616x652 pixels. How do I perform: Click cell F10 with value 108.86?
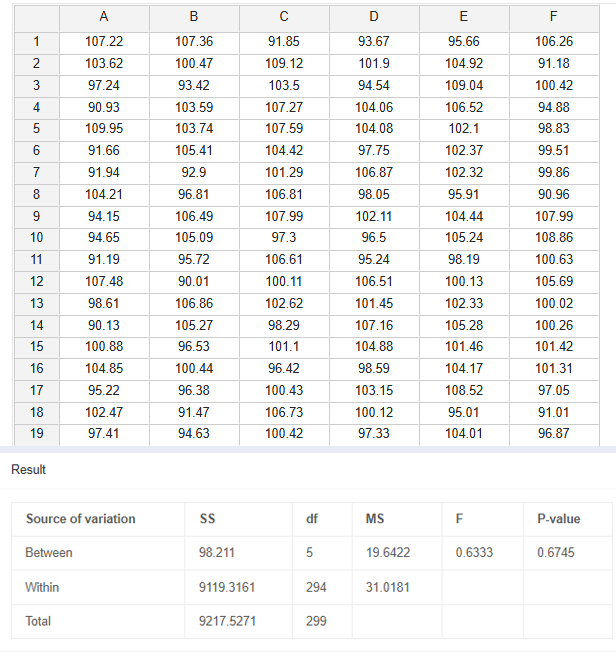553,238
